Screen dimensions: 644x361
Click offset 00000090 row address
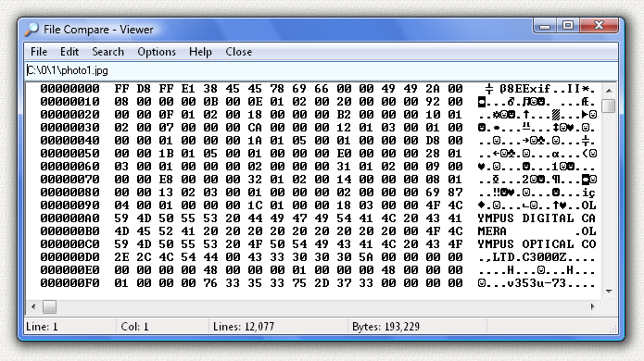(69, 205)
